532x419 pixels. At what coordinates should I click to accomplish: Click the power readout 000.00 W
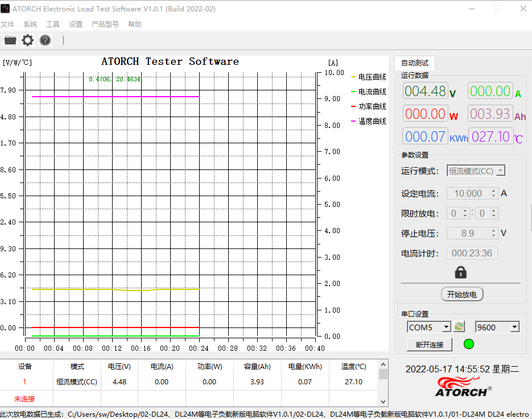tap(426, 114)
